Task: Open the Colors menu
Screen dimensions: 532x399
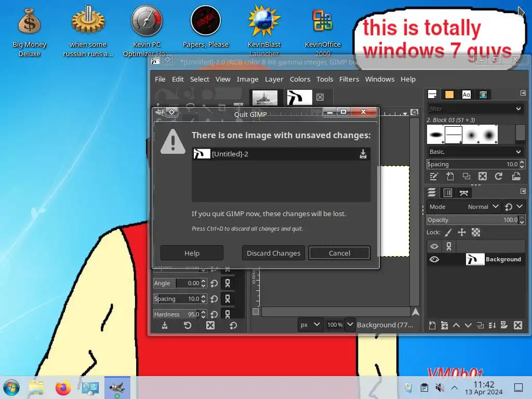Action: (x=300, y=79)
